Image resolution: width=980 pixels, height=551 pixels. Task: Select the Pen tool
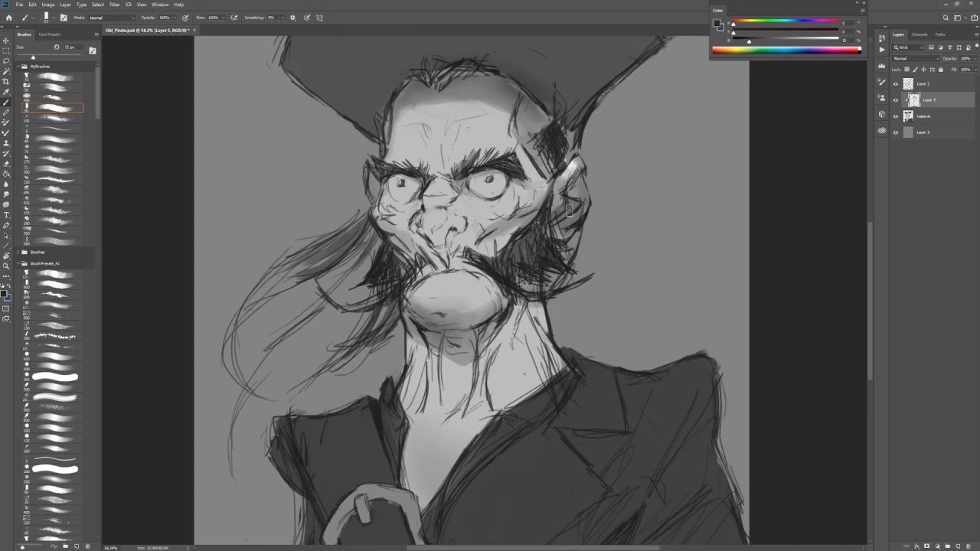(x=6, y=225)
